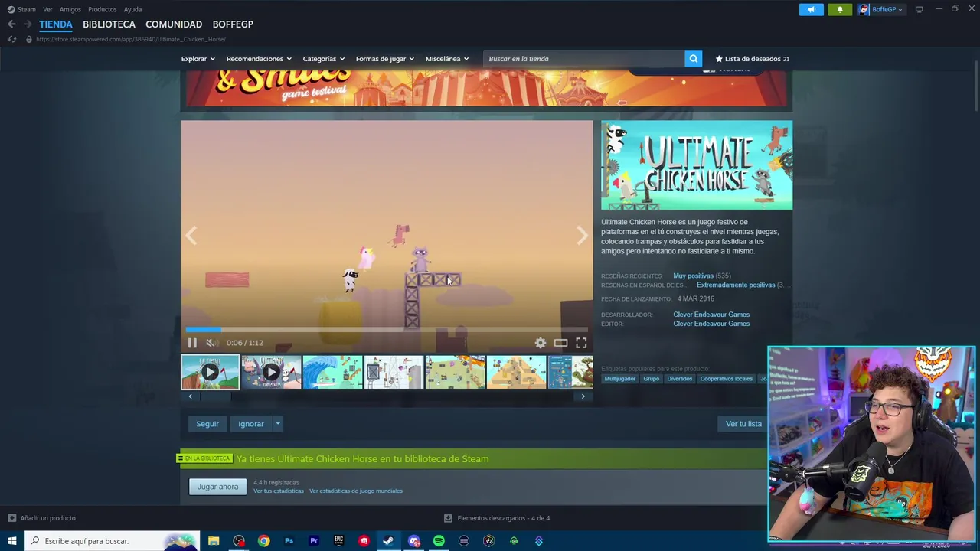Switch to the COMUNIDAD tab

(174, 24)
